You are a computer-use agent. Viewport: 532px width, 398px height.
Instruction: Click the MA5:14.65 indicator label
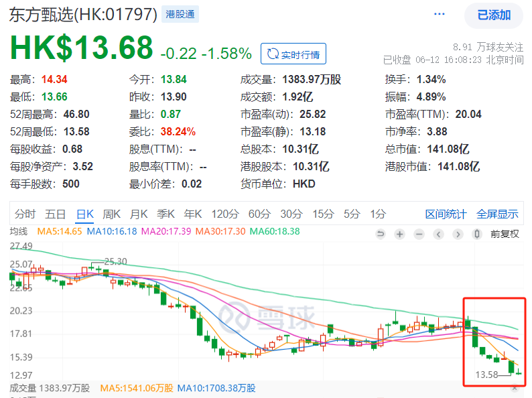[60, 231]
